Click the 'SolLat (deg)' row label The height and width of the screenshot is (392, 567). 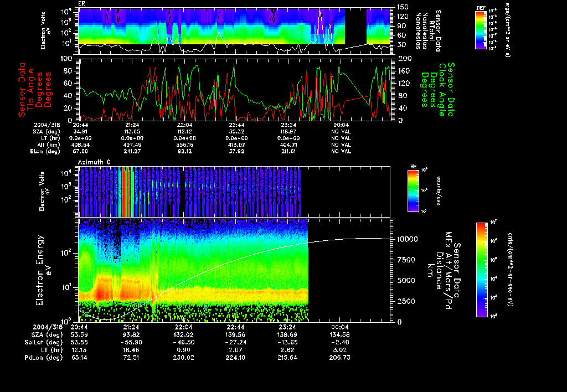tap(43, 343)
